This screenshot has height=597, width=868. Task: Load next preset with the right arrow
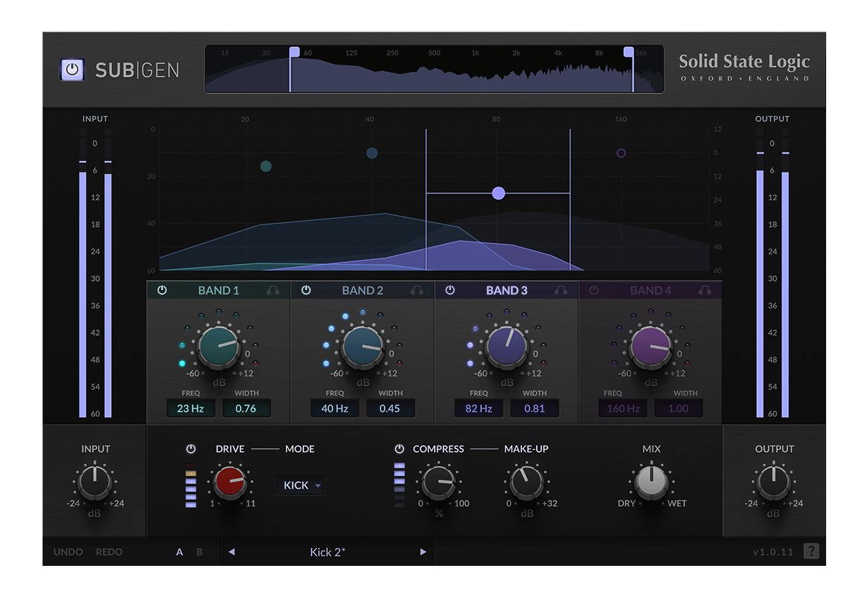point(423,552)
